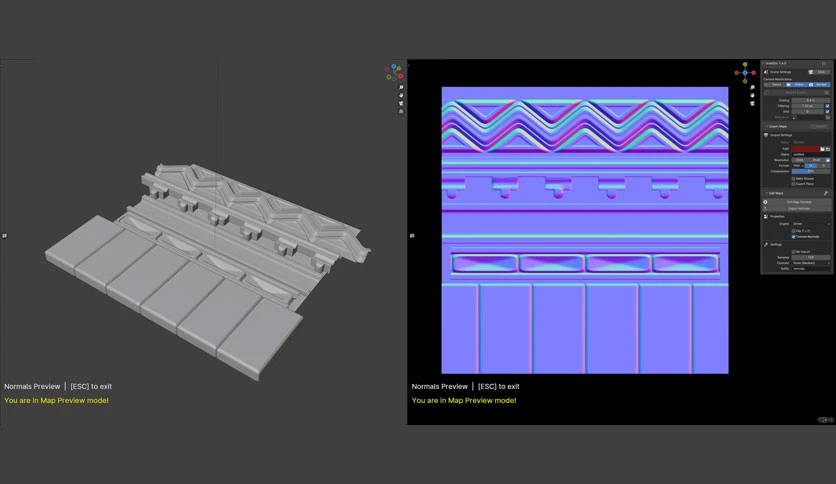The width and height of the screenshot is (836, 484).
Task: Open folder browser icon beside Path field
Action: pos(822,149)
